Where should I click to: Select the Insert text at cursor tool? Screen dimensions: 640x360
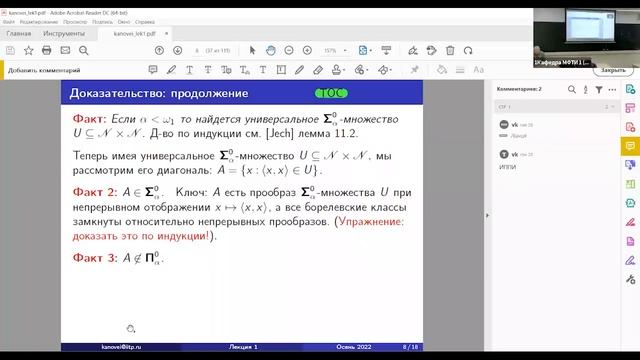[x=244, y=70]
